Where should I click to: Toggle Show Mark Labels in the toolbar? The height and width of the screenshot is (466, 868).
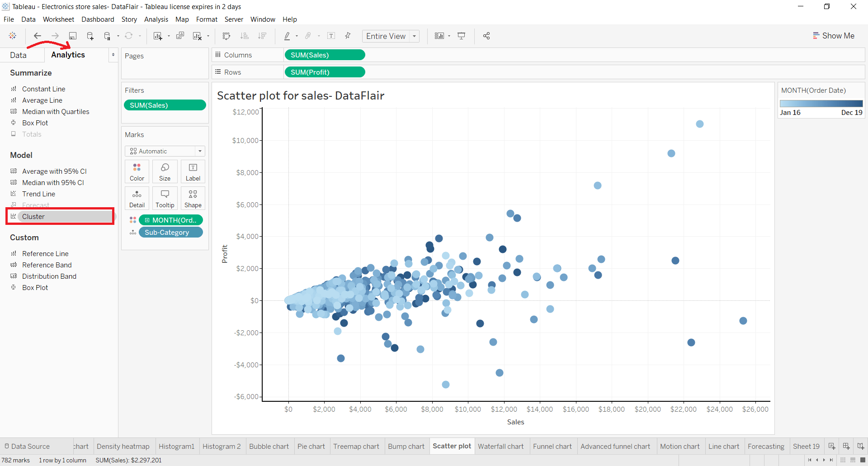pyautogui.click(x=331, y=36)
